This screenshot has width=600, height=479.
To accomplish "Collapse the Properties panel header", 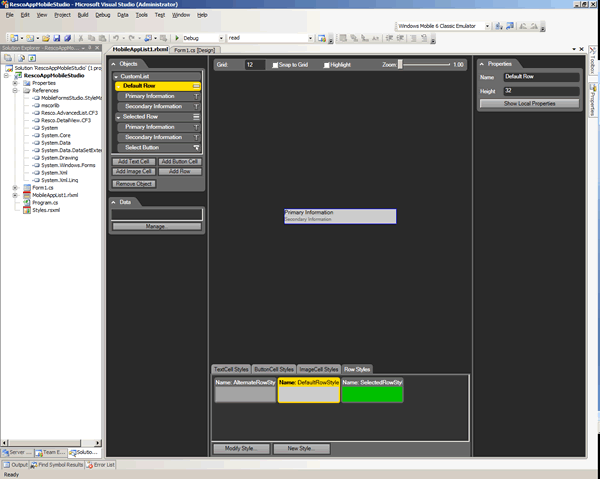I will pyautogui.click(x=482, y=64).
